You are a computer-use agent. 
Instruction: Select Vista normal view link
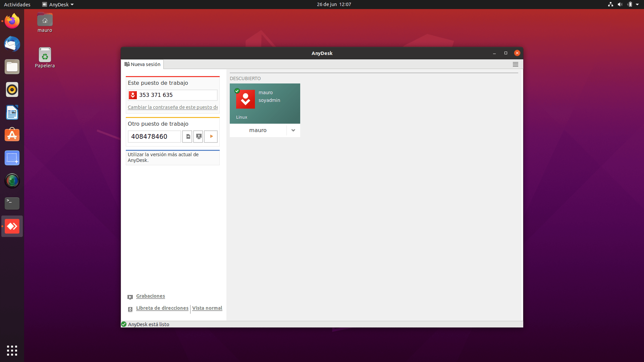[207, 308]
